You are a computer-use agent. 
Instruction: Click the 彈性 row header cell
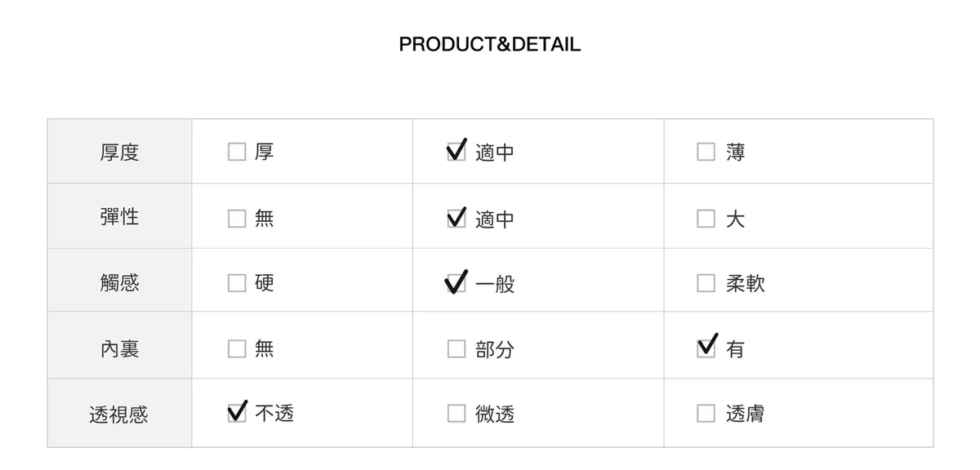coord(119,217)
